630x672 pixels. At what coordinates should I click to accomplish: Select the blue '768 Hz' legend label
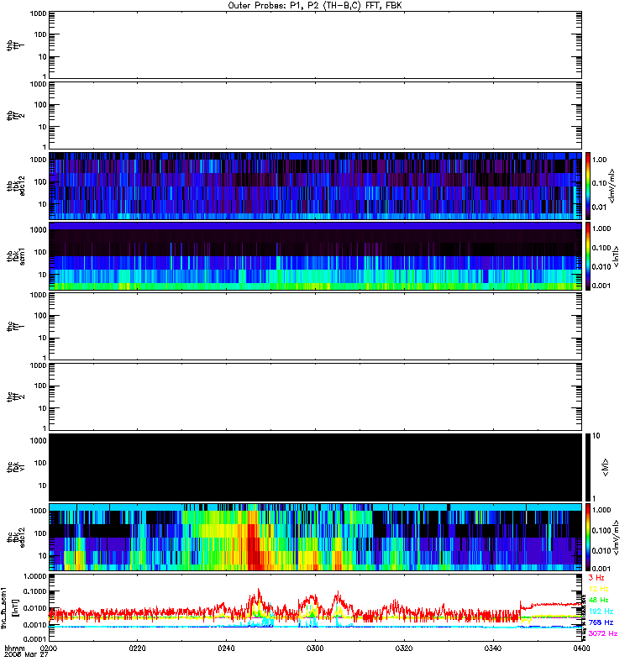pyautogui.click(x=601, y=622)
